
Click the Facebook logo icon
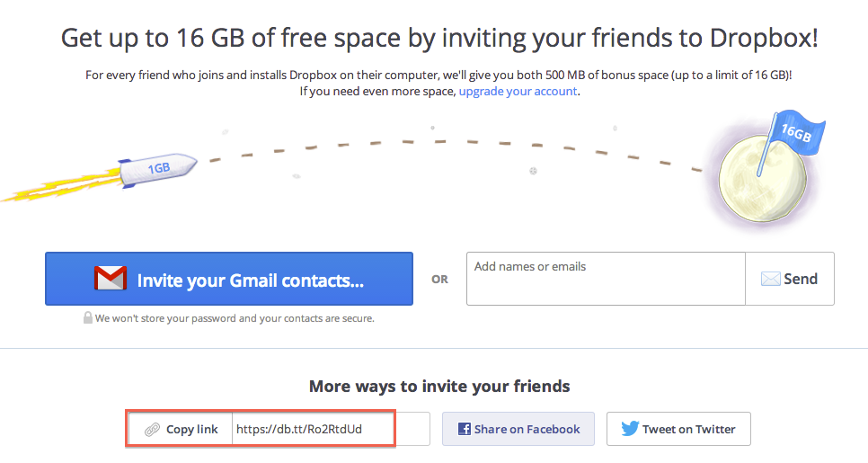point(465,429)
